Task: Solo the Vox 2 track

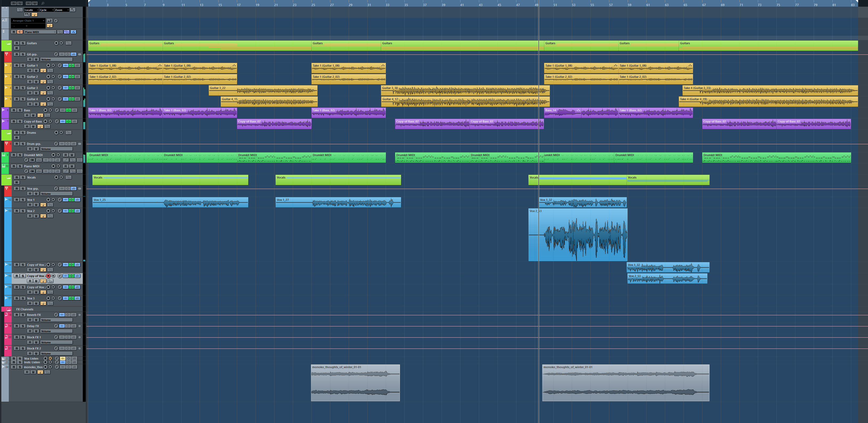Action: (x=23, y=211)
